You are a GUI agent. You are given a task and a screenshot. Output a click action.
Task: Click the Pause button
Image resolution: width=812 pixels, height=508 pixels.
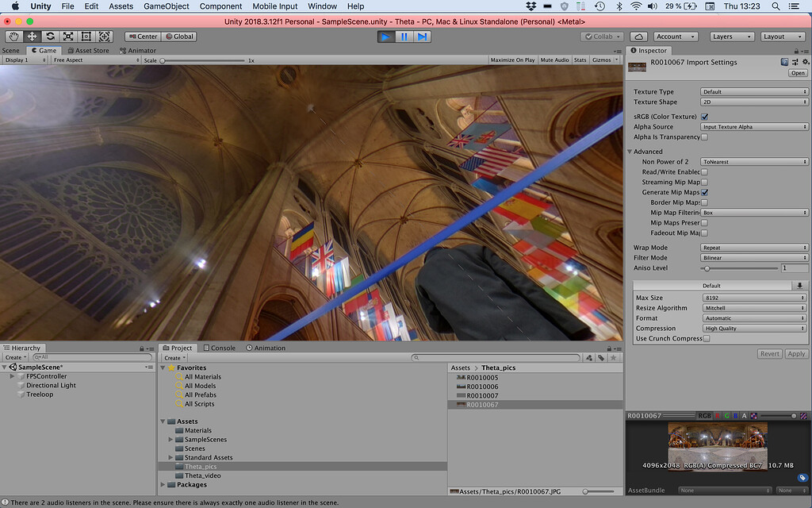pyautogui.click(x=406, y=35)
